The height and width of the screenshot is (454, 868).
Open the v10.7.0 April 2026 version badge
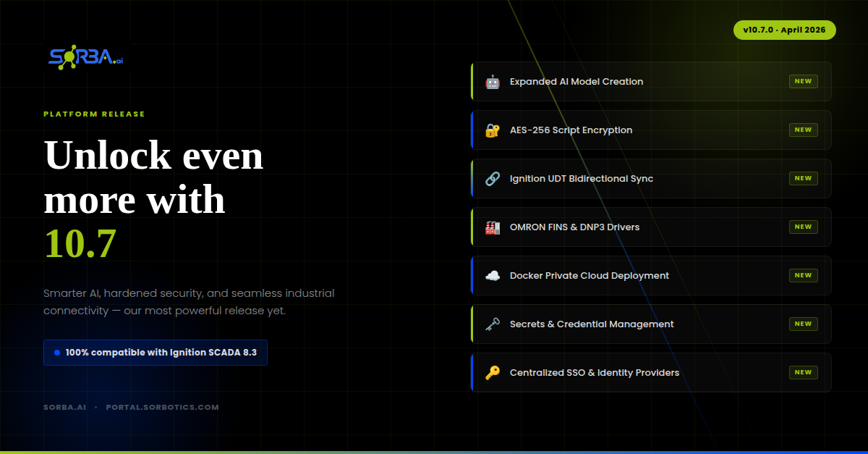click(x=784, y=30)
